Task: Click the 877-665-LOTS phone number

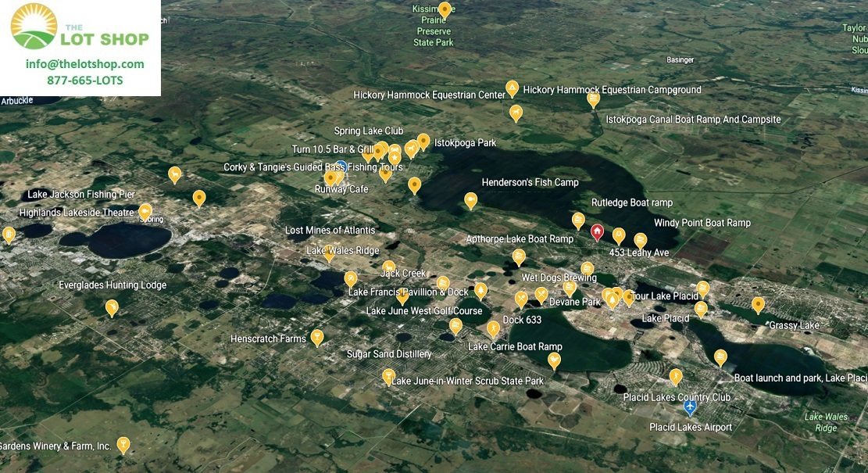Action: [x=84, y=81]
